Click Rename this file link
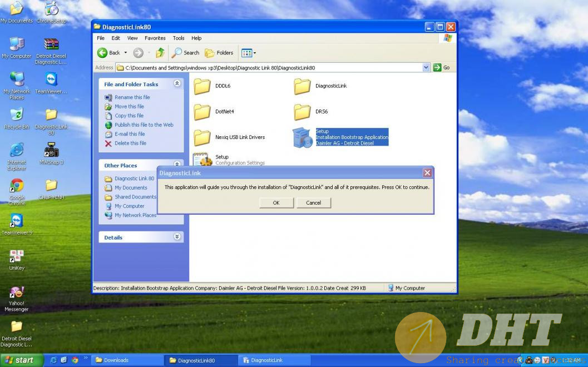588x367 pixels. (x=132, y=97)
